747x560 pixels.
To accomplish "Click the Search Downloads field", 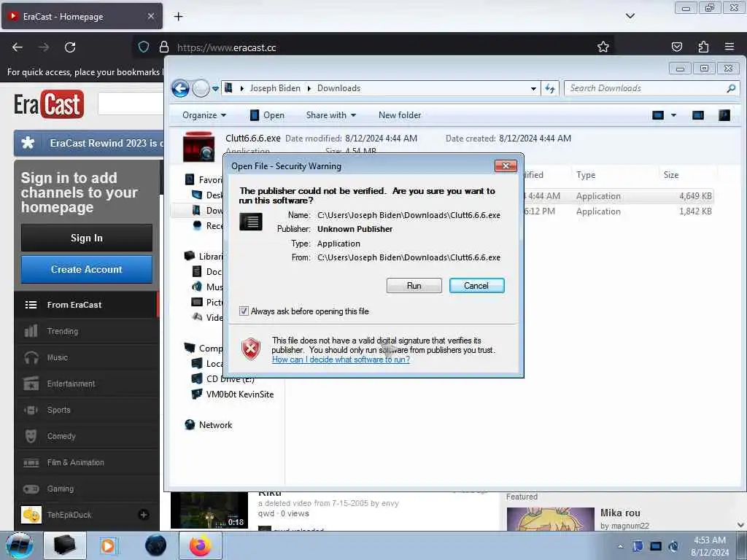I will click(646, 88).
